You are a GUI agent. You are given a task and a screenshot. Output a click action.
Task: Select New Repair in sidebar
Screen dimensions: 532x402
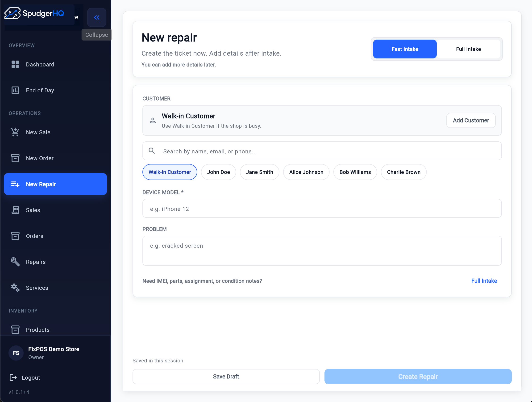(x=55, y=184)
